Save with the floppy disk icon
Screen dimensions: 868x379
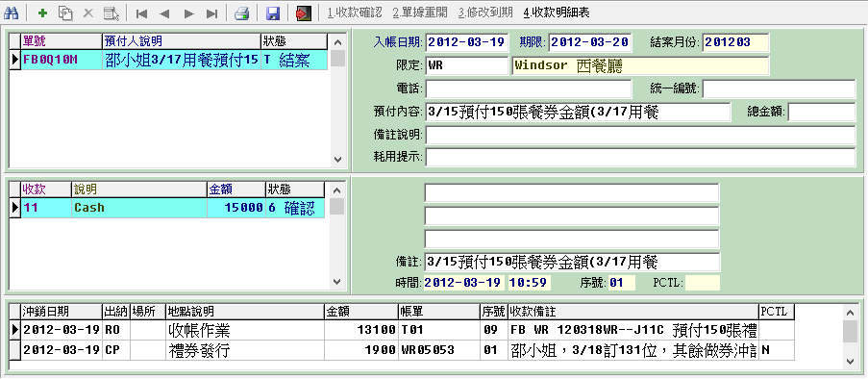click(272, 13)
